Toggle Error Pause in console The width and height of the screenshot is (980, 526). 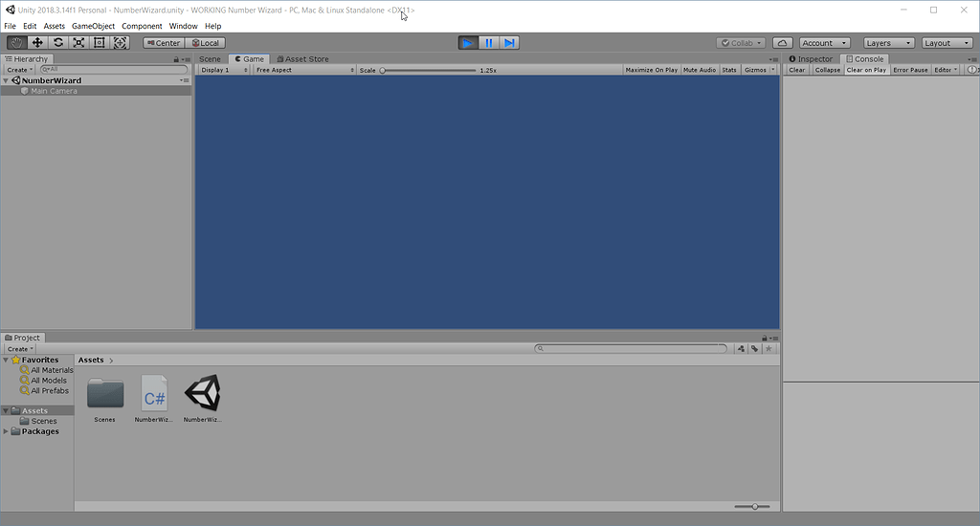click(910, 70)
